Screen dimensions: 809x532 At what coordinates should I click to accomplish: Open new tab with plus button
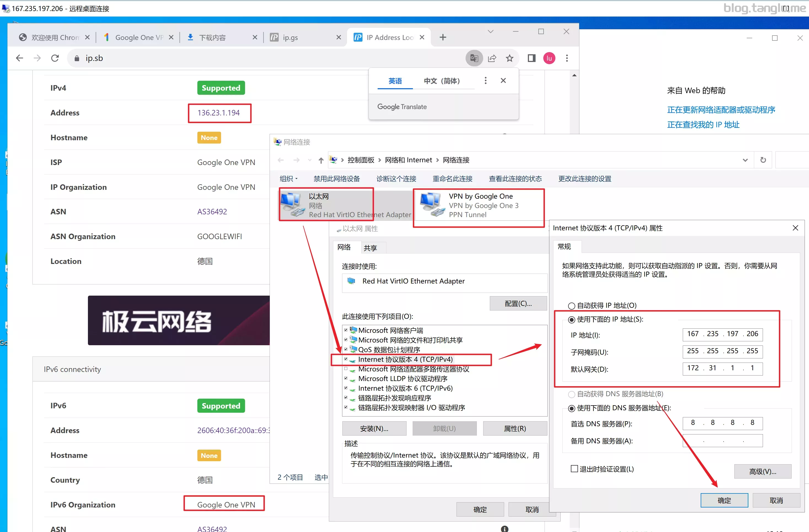click(x=443, y=37)
